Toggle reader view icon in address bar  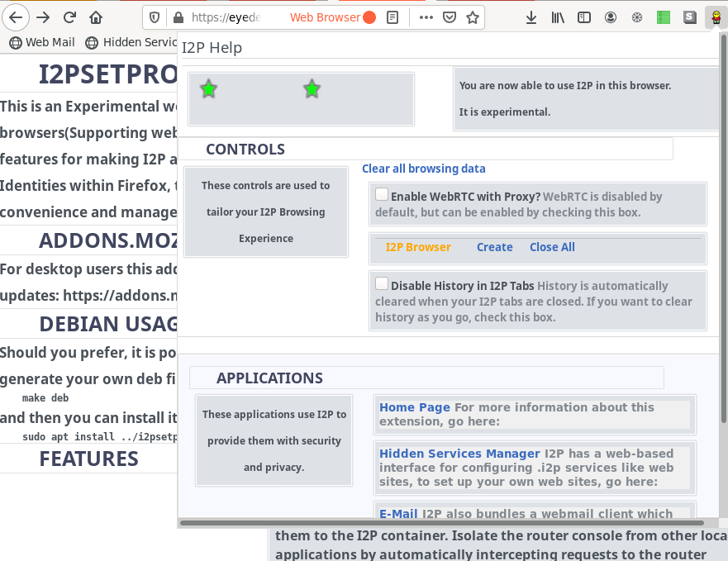pyautogui.click(x=393, y=17)
